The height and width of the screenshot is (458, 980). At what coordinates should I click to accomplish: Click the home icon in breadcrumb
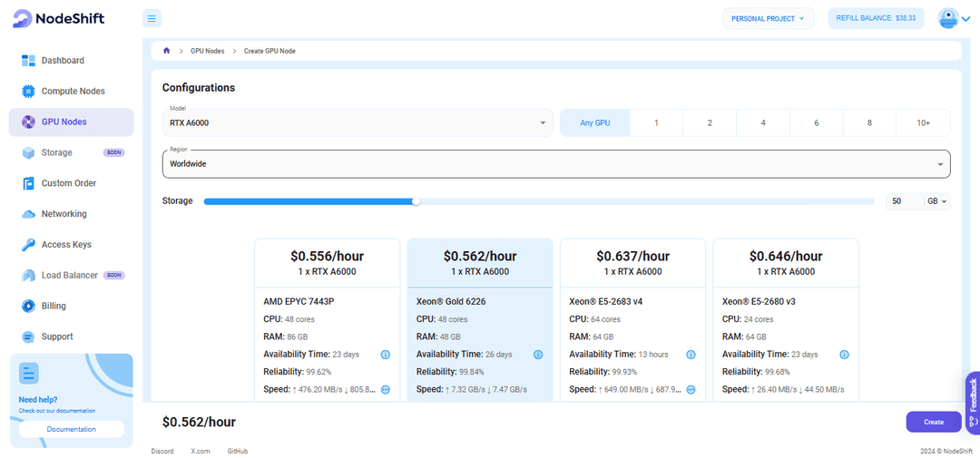pos(166,51)
